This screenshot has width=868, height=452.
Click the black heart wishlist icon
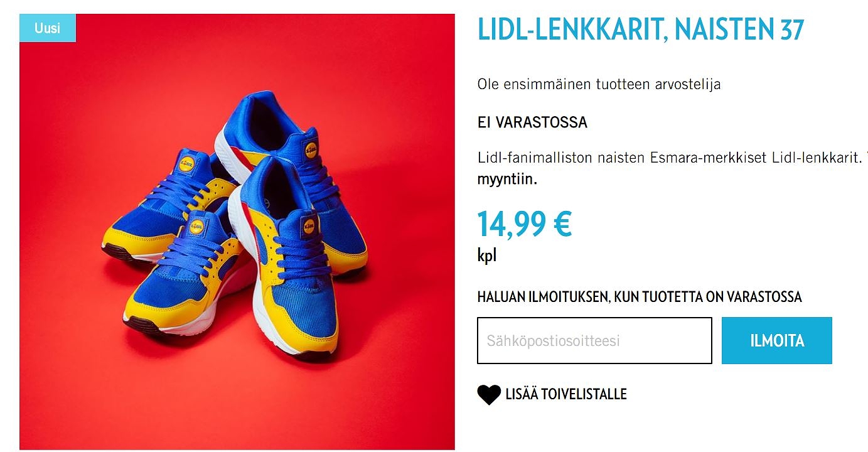(x=489, y=395)
